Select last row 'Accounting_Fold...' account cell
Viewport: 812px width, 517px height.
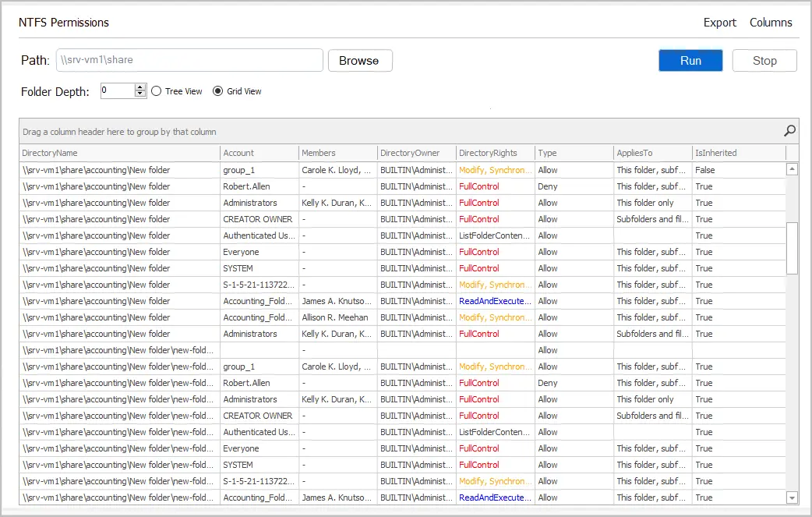tap(259, 498)
